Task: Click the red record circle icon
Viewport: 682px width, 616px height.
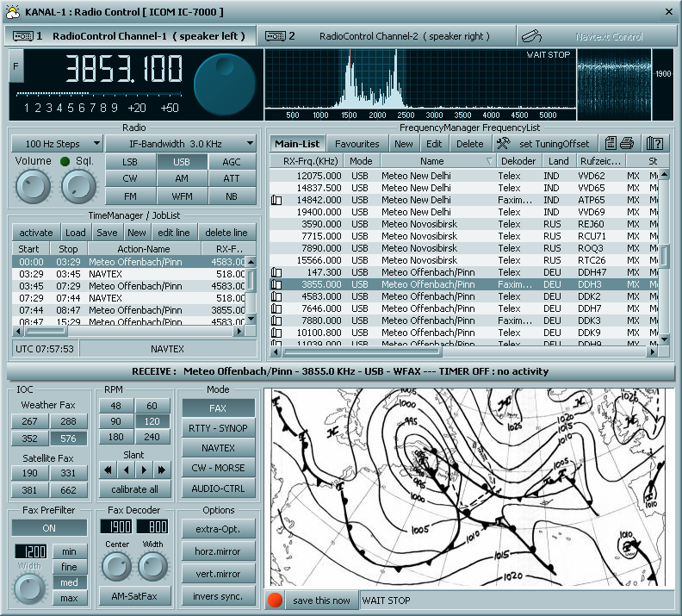Action: (275, 600)
